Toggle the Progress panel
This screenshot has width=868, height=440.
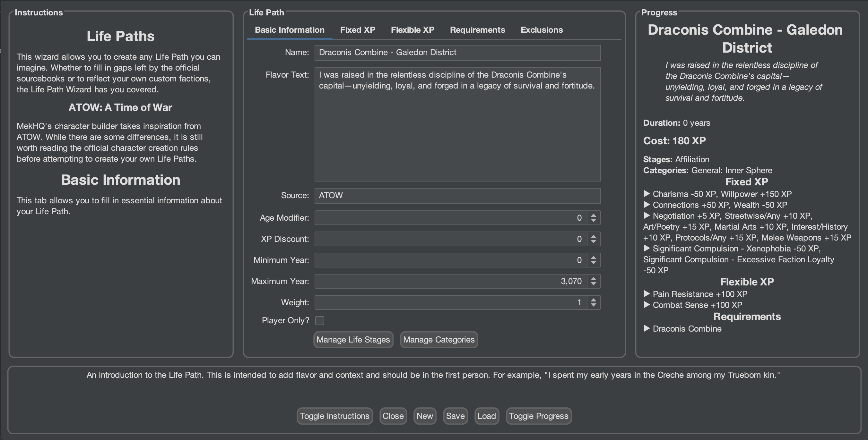click(538, 416)
